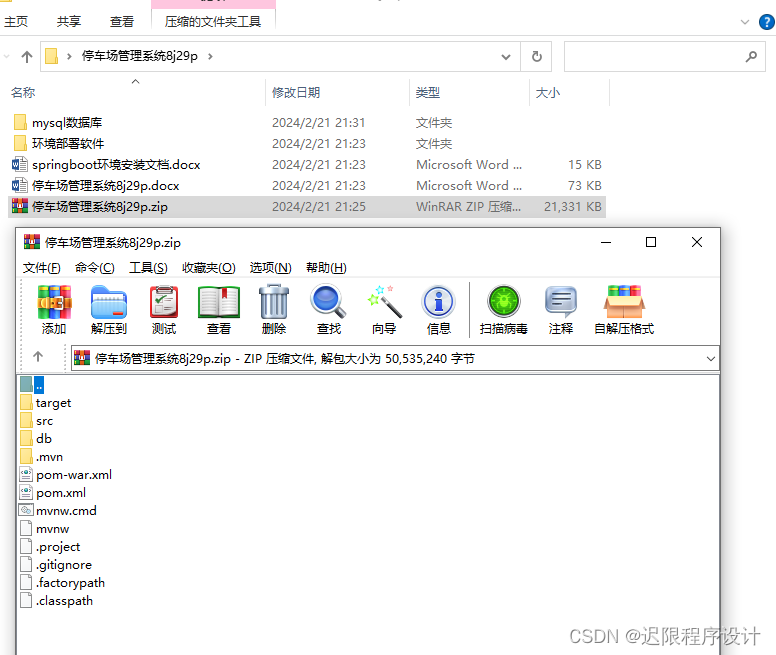This screenshot has width=776, height=655.
Task: Click the Delete (删除) trash icon
Action: 274,302
